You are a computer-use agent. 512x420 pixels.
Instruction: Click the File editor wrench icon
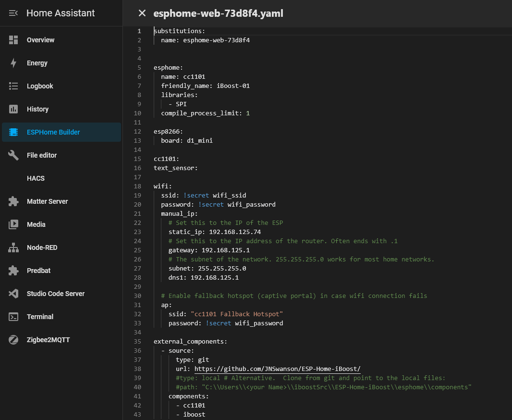pyautogui.click(x=13, y=155)
